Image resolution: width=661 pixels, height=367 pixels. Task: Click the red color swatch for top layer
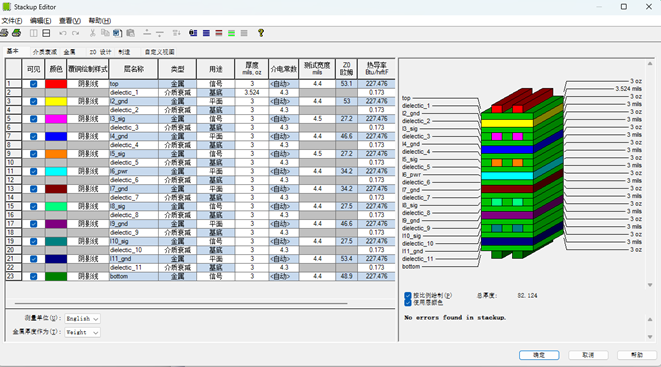point(56,84)
